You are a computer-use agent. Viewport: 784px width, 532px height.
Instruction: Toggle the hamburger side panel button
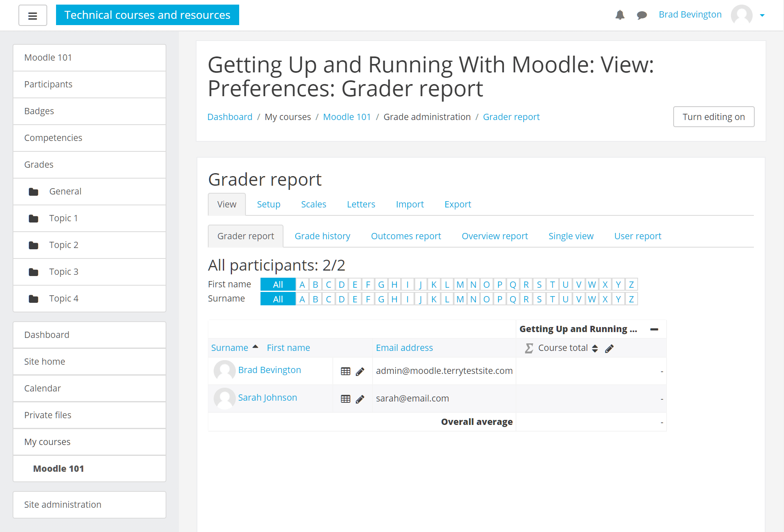tap(33, 15)
